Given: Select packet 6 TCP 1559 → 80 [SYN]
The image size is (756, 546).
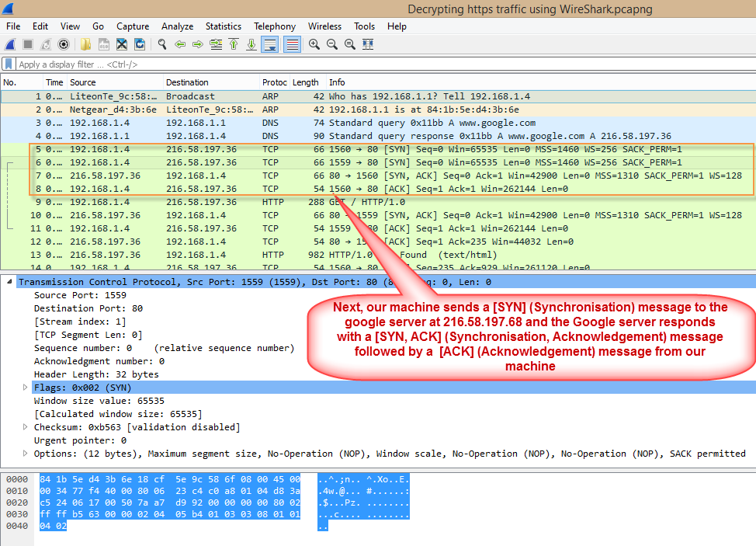Looking at the screenshot, I should (378, 162).
